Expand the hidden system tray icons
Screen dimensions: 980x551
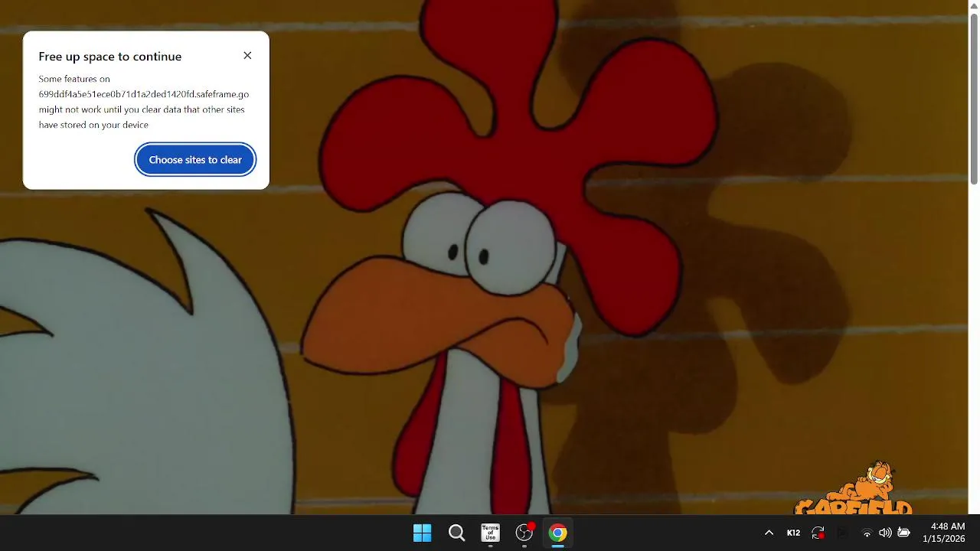pyautogui.click(x=769, y=533)
